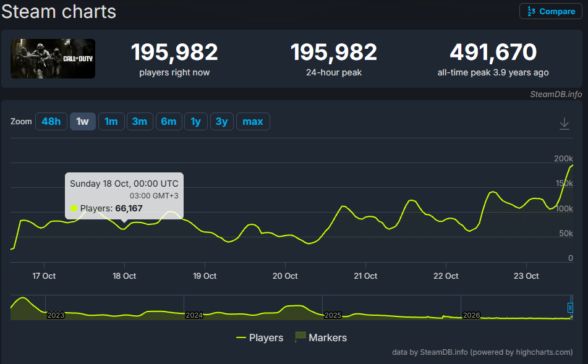Viewport: 588px width, 364px height.
Task: Click the 24-hour peak caption
Action: [x=334, y=72]
